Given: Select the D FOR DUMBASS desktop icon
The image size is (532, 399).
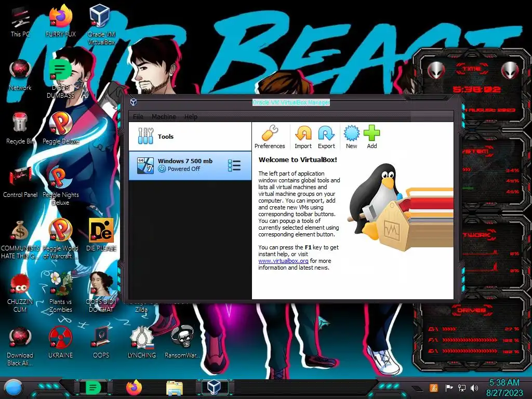Looking at the screenshot, I should (x=60, y=79).
